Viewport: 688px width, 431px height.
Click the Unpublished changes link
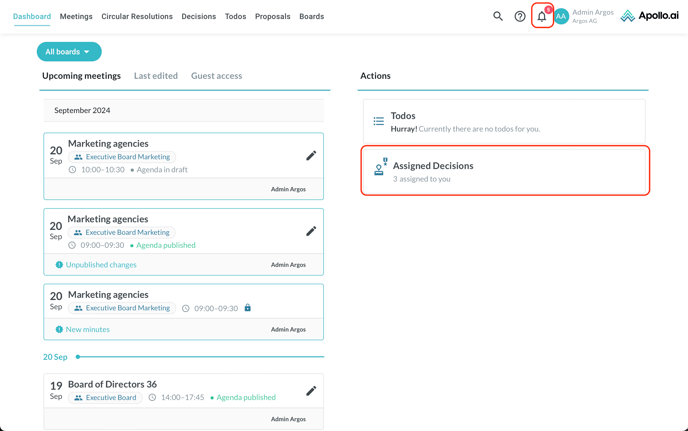tap(101, 265)
